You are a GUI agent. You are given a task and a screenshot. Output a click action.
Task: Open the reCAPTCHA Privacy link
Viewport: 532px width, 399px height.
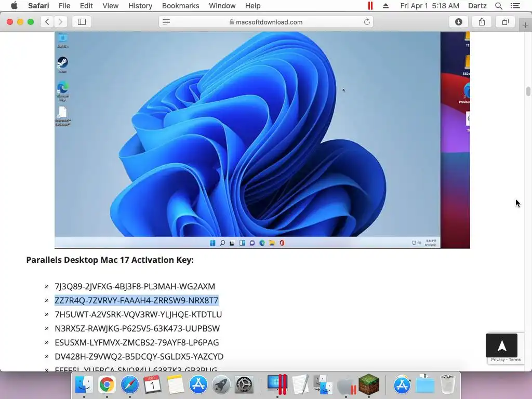498,360
